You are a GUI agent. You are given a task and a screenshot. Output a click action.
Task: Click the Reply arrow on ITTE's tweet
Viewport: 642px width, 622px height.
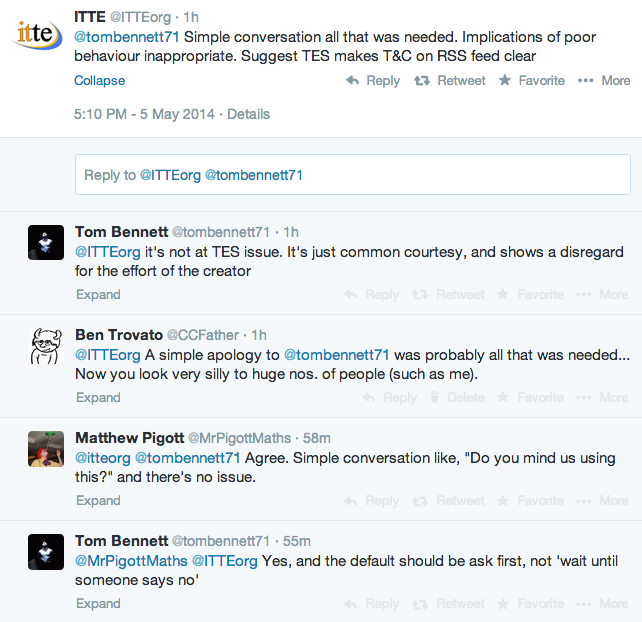[x=373, y=80]
